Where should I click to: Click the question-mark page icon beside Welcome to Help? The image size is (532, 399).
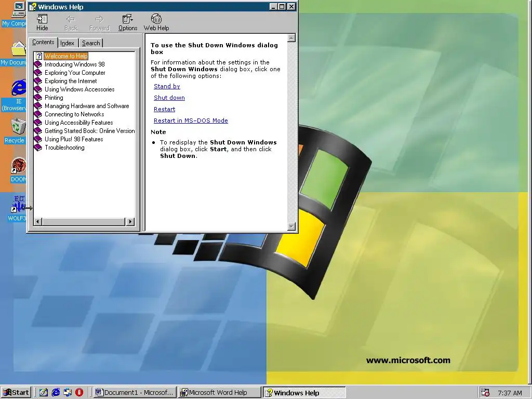point(38,56)
